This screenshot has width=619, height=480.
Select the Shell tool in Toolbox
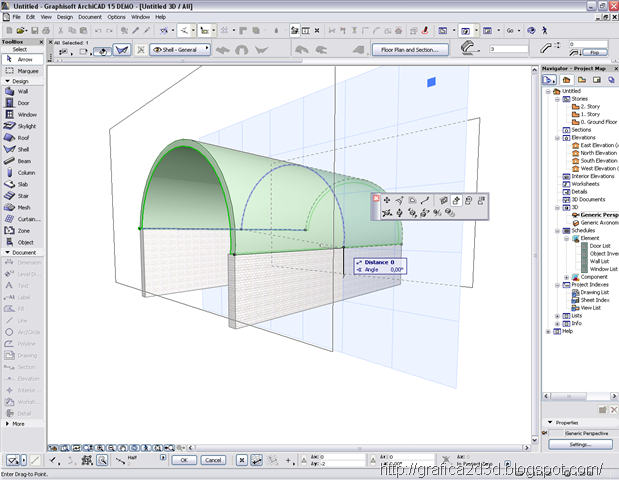[x=23, y=149]
